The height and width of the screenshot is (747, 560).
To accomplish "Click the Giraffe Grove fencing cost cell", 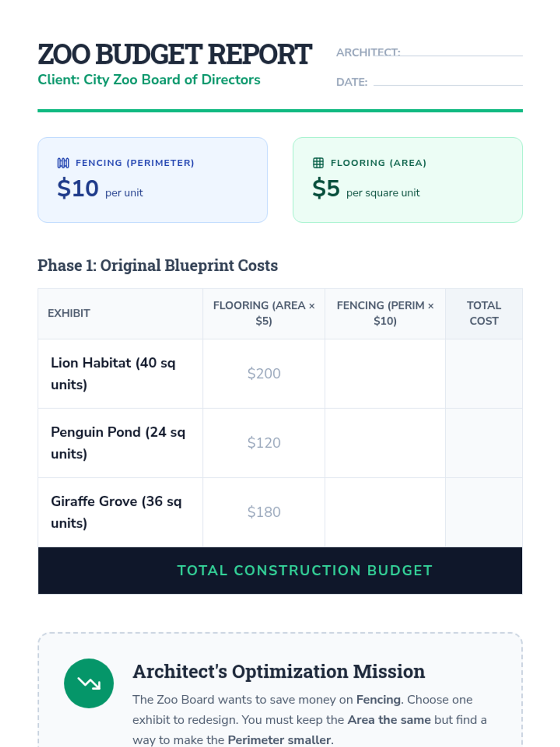I will coord(385,512).
